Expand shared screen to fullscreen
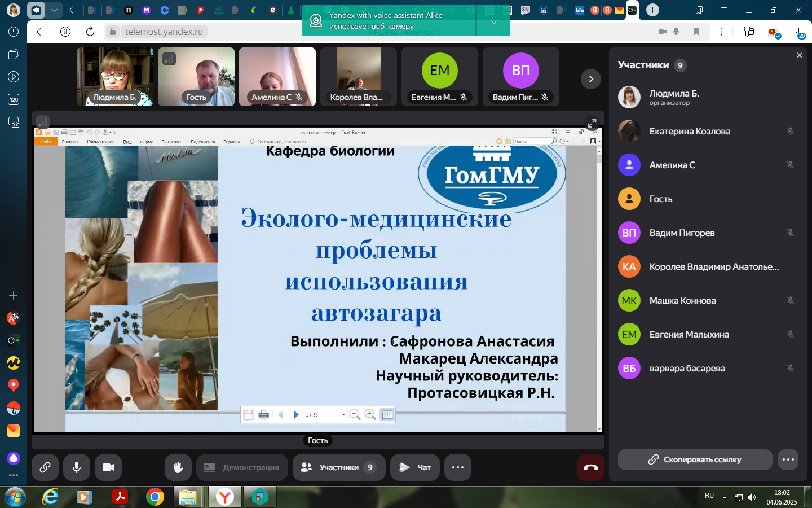The width and height of the screenshot is (812, 508). (592, 123)
